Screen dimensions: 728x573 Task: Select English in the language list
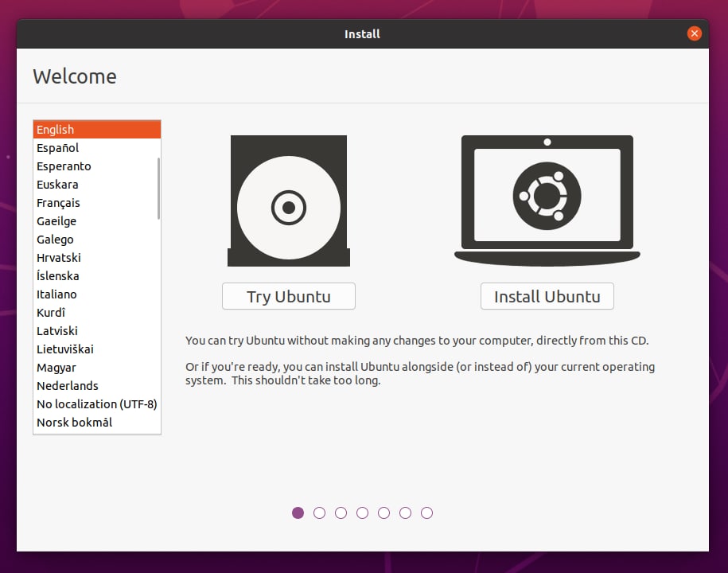(x=97, y=130)
